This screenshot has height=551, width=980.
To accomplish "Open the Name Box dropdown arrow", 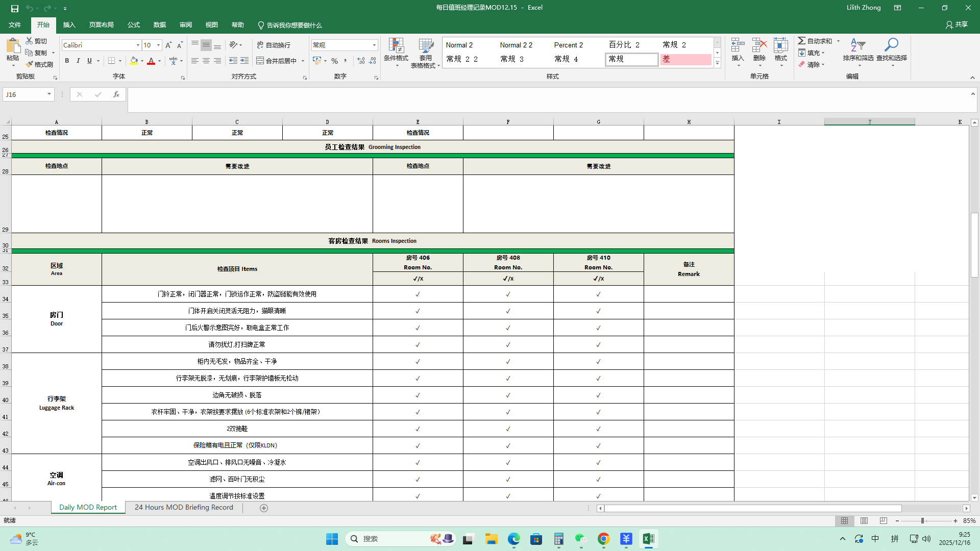I will [49, 94].
